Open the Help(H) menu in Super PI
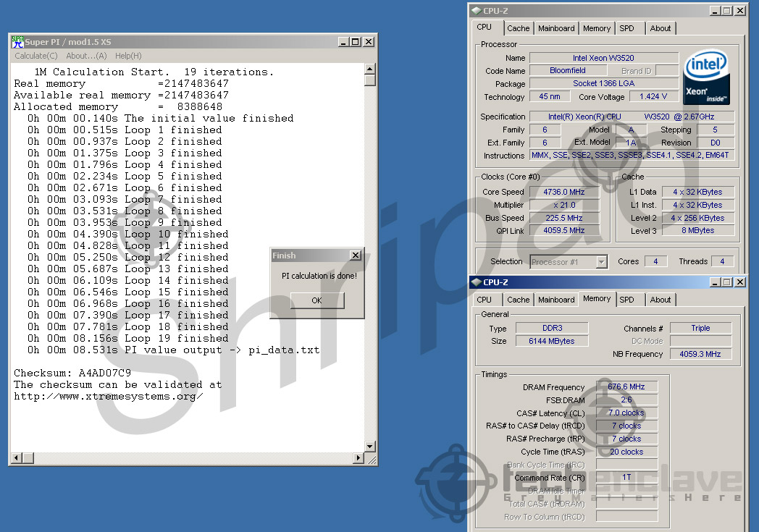Screen dimensions: 759x532 point(128,56)
